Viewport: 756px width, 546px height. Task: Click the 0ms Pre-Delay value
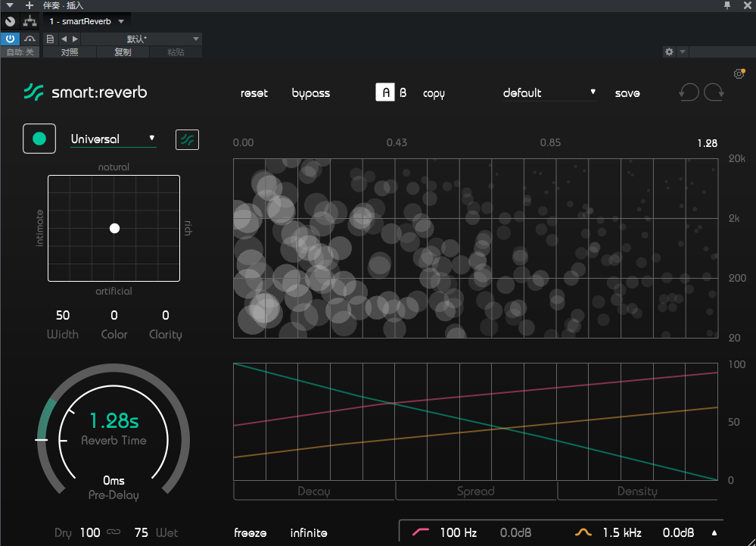pos(114,480)
